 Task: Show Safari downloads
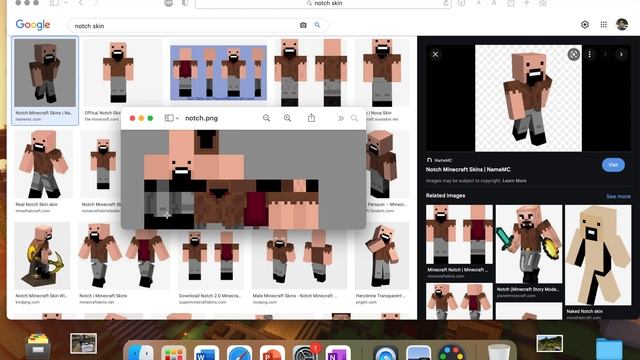(461, 3)
